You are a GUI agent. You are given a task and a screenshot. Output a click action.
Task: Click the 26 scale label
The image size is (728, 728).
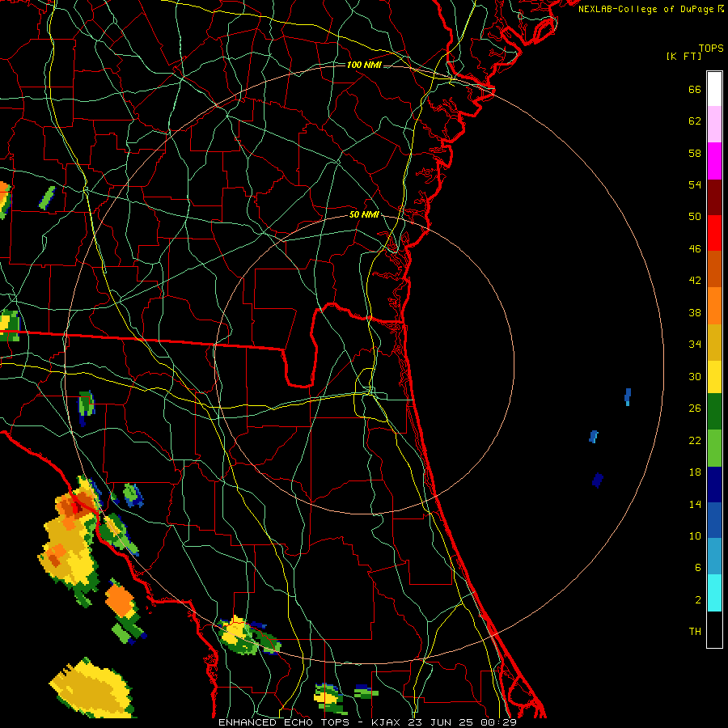pyautogui.click(x=695, y=408)
